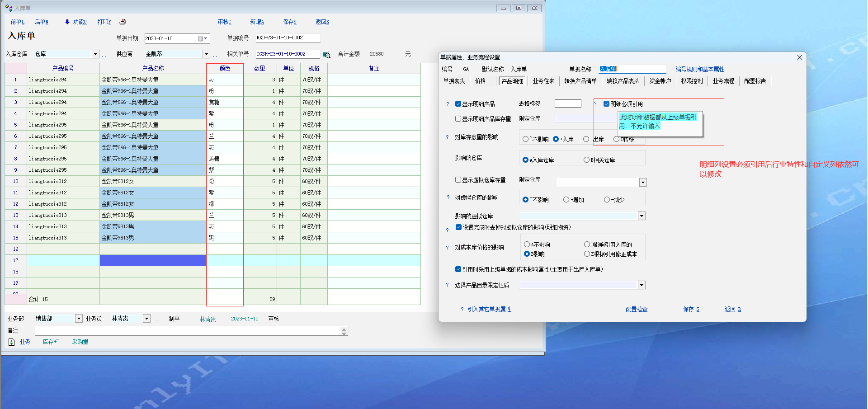Expand the 选择产品目录限定性质 dropdown
The width and height of the screenshot is (868, 409).
click(642, 285)
